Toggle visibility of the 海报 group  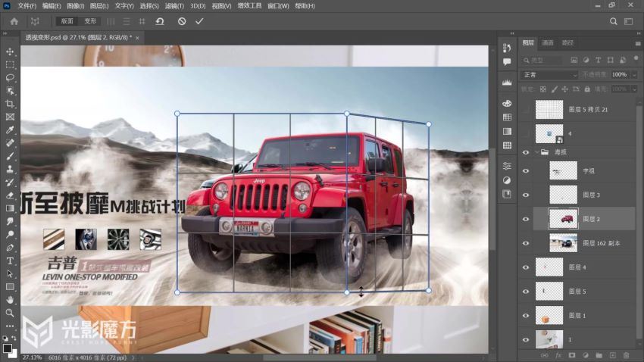[x=526, y=152]
